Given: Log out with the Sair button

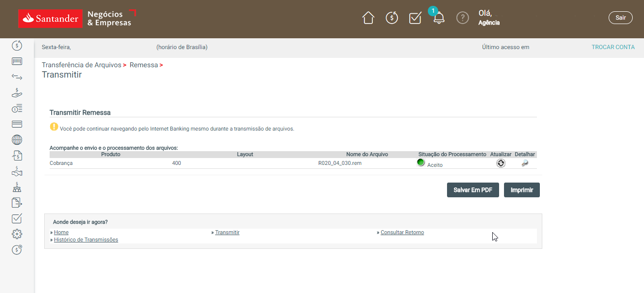Looking at the screenshot, I should (x=620, y=18).
